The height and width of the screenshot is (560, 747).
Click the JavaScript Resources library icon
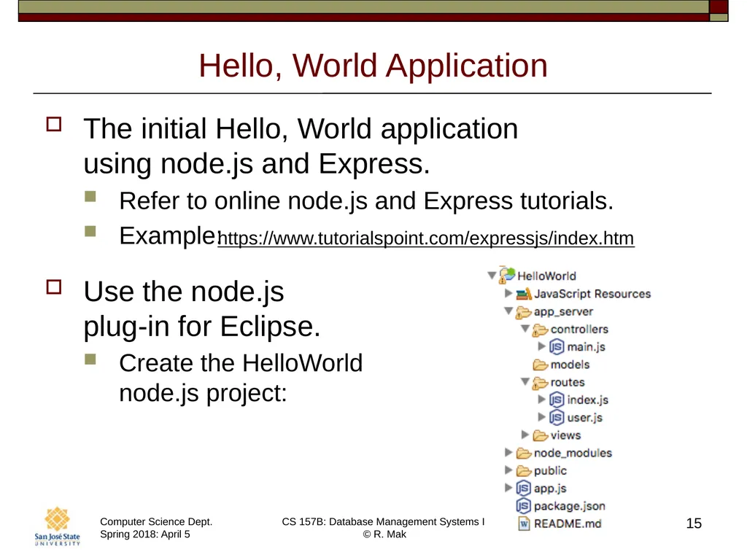point(524,294)
